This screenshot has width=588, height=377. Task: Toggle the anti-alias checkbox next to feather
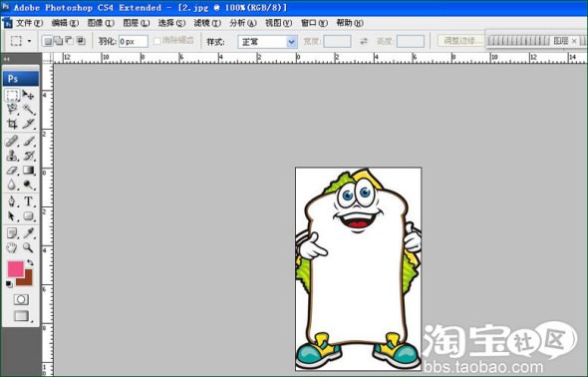click(157, 41)
